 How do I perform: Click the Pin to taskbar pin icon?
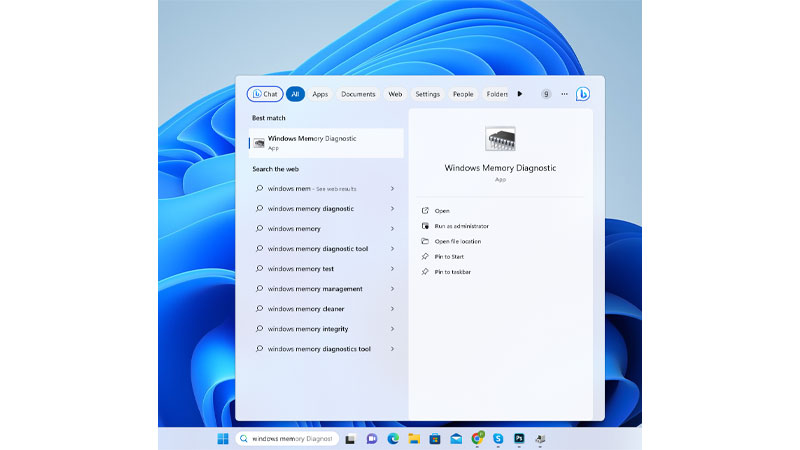click(425, 271)
